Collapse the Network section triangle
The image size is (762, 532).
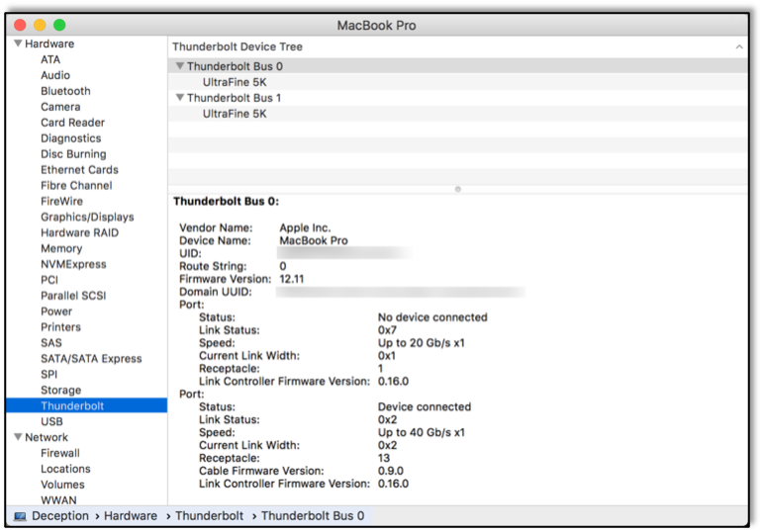click(x=18, y=437)
